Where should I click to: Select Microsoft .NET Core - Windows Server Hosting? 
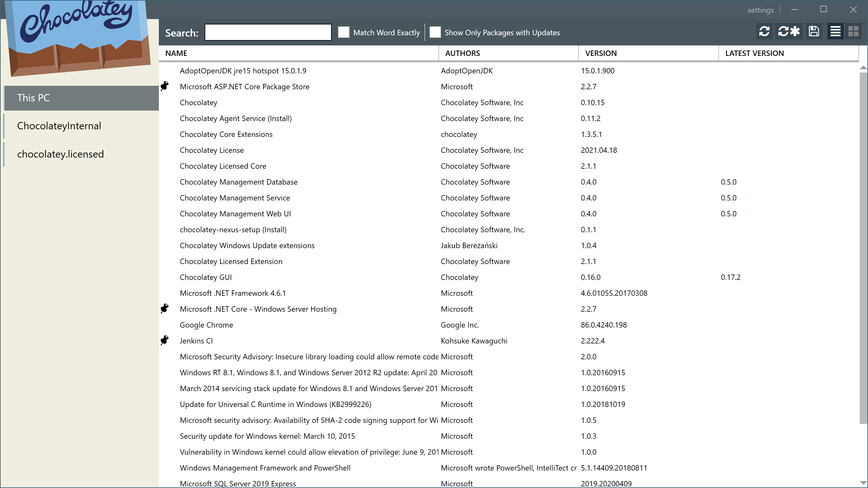509,309
